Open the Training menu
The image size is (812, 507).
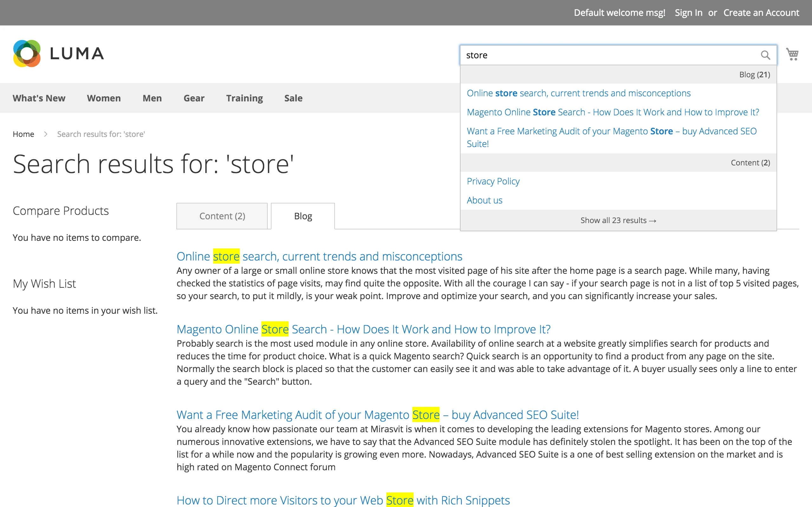[244, 98]
